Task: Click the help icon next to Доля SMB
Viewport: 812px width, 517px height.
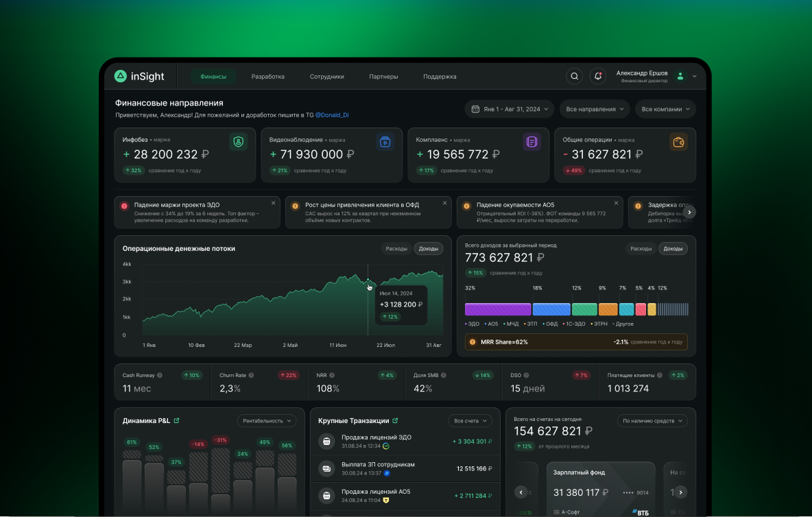Action: click(x=443, y=375)
